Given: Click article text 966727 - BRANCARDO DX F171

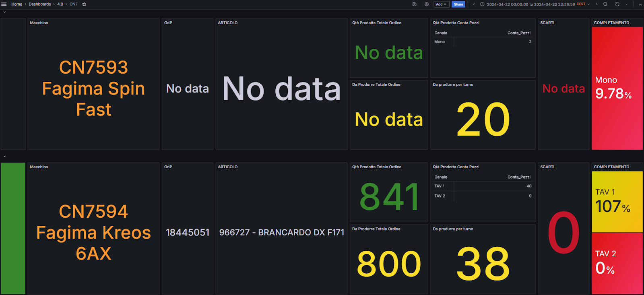Looking at the screenshot, I should (281, 232).
